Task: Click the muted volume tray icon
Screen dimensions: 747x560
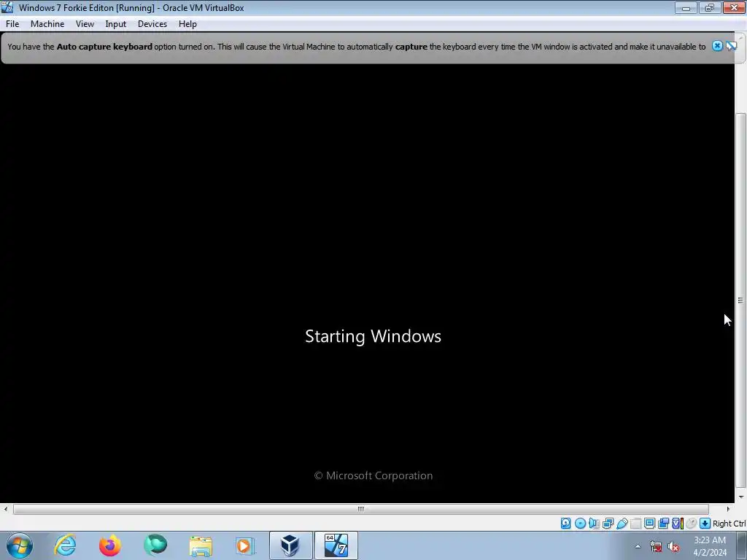Action: click(673, 547)
